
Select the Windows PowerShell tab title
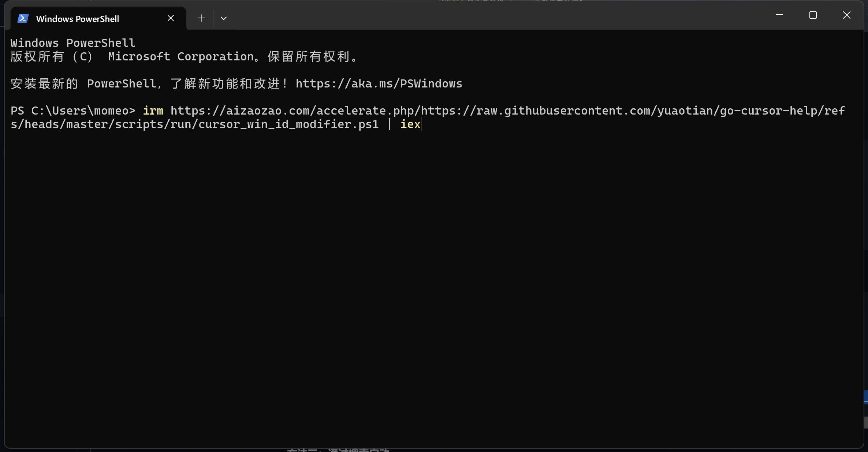click(77, 19)
